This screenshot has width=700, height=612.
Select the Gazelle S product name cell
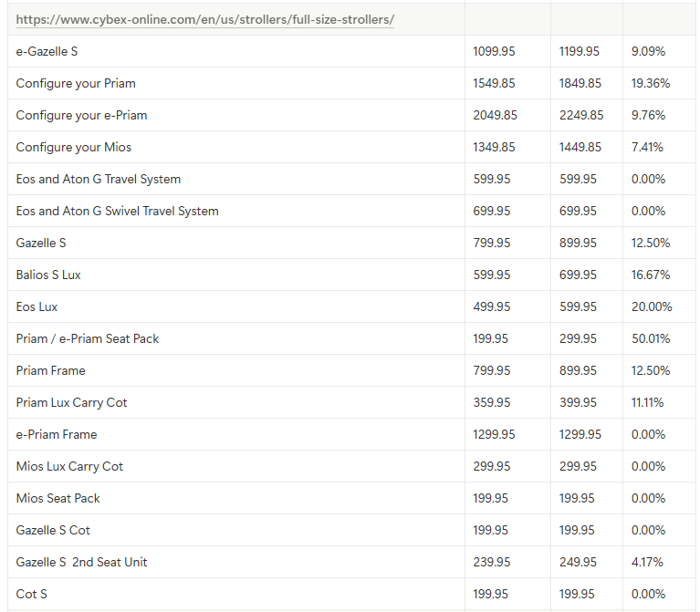coord(236,243)
